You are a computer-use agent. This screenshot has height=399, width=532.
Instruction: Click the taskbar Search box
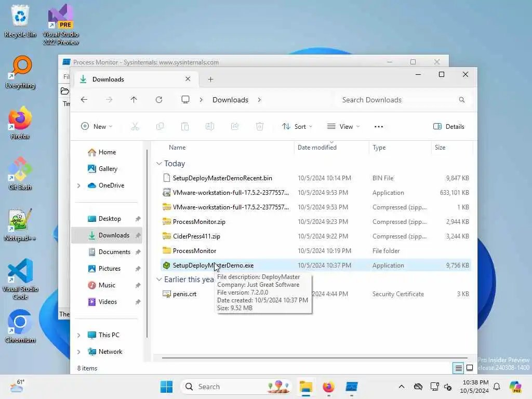[x=236, y=387]
